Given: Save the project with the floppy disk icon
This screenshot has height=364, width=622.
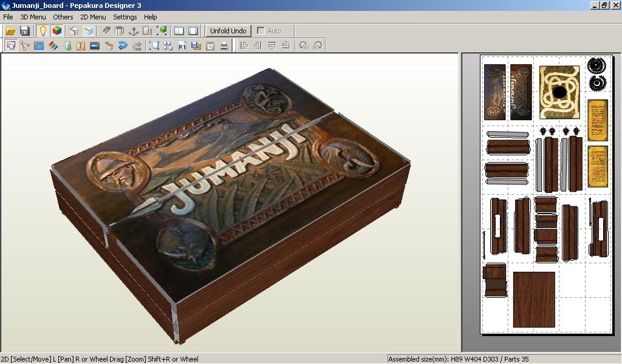Looking at the screenshot, I should [x=25, y=31].
